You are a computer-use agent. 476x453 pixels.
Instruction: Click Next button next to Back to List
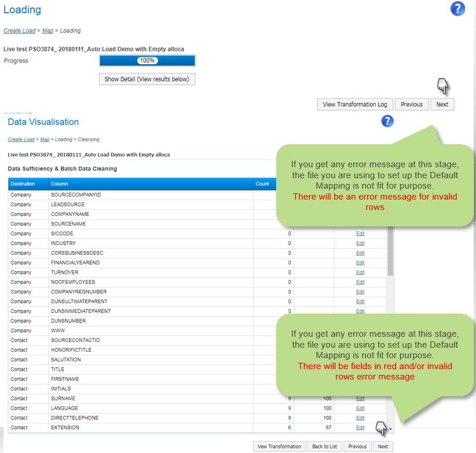pos(383,446)
